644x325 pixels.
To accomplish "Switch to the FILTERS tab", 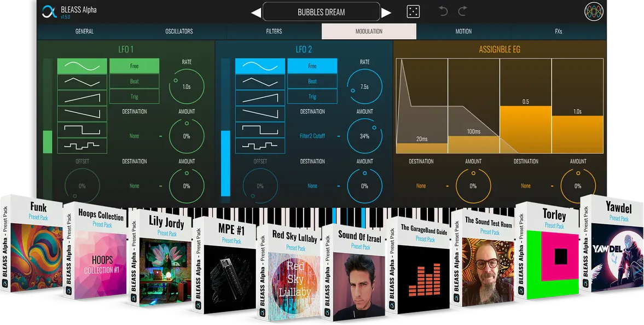I will pos(274,31).
